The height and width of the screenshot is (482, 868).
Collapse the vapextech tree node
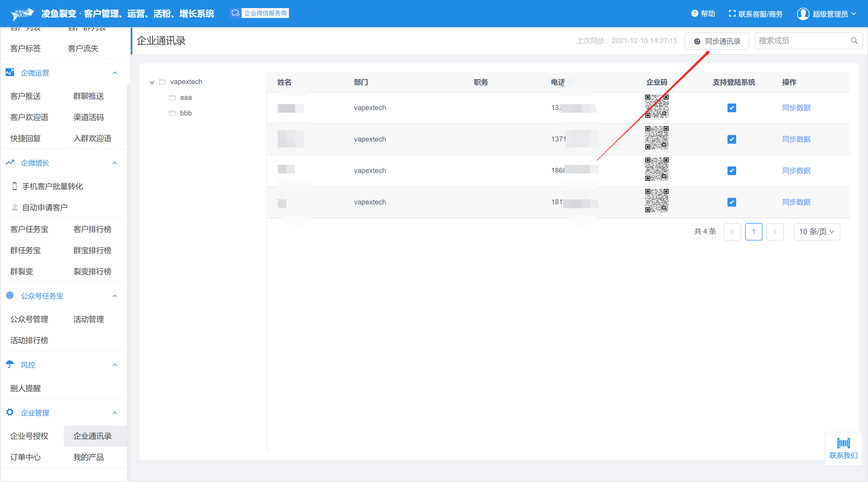[152, 82]
